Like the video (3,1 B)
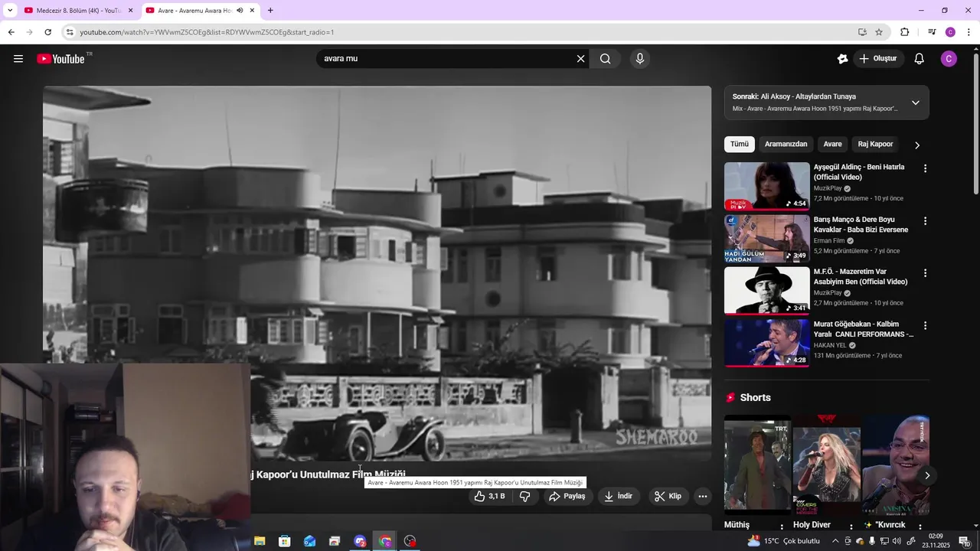The height and width of the screenshot is (551, 980). click(x=489, y=496)
